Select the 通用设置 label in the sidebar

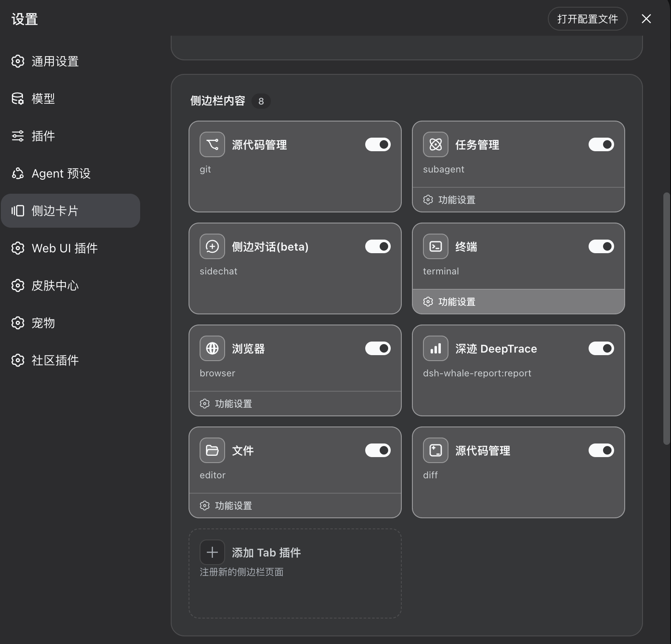55,61
